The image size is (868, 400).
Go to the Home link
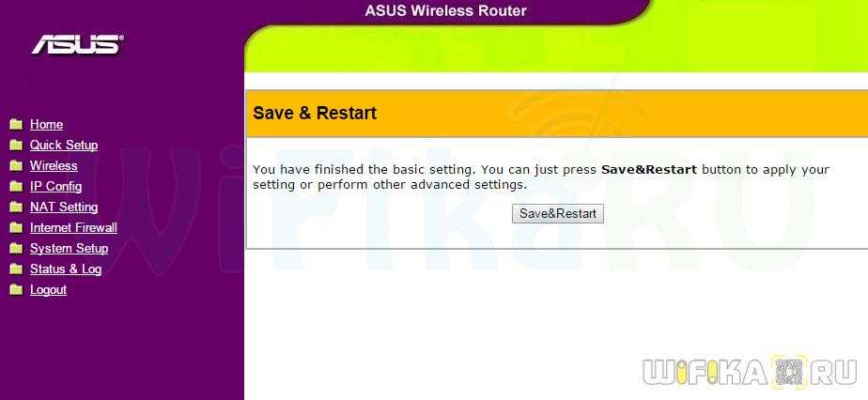pos(47,125)
